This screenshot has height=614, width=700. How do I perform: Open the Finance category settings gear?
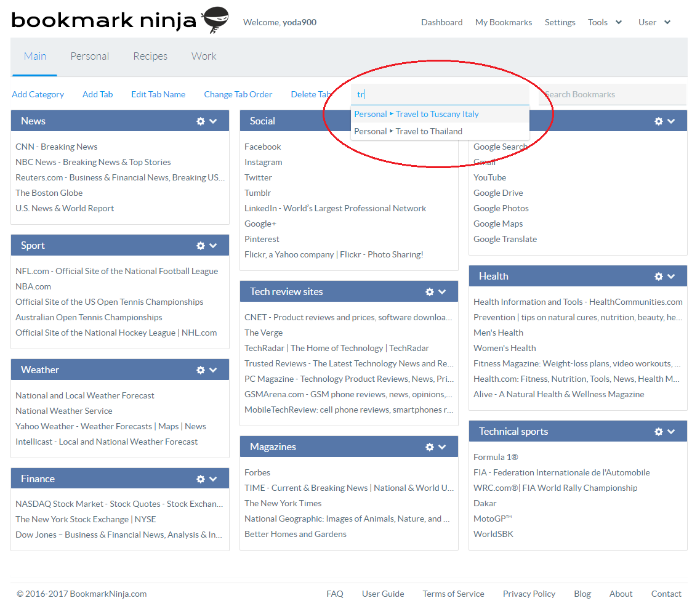tap(200, 479)
